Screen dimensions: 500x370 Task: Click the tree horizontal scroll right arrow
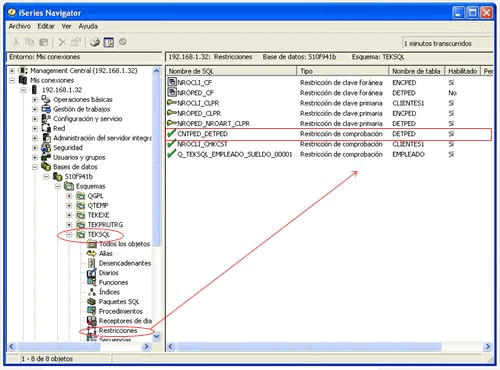(x=146, y=347)
